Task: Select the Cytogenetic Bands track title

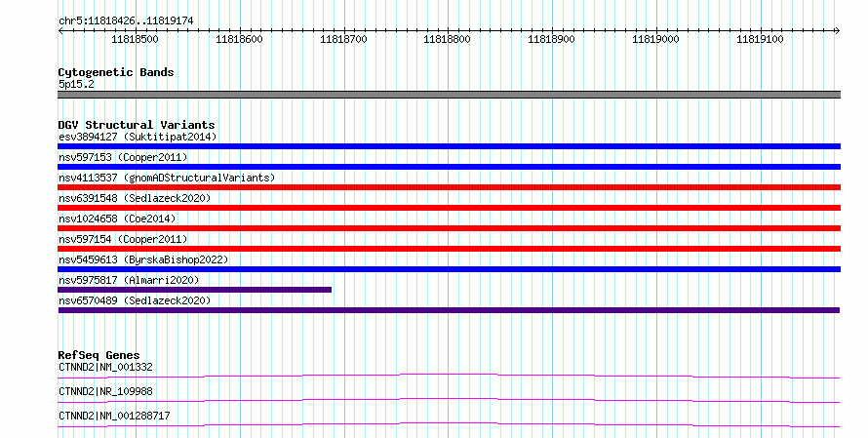Action: 116,72
